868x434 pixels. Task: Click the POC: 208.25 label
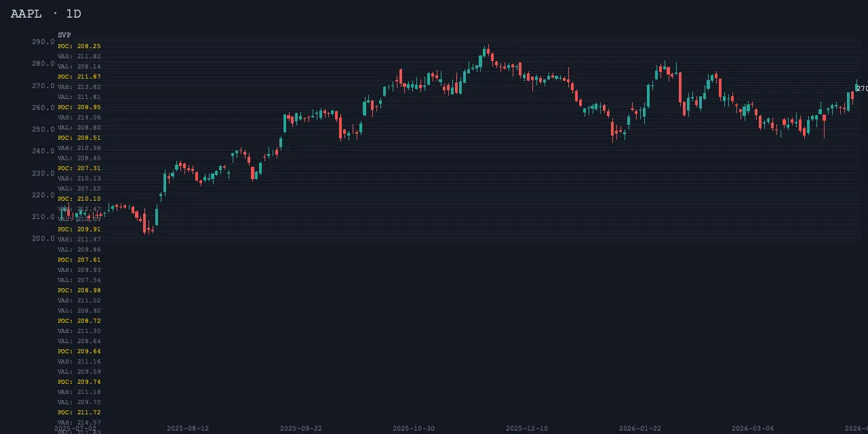point(79,46)
